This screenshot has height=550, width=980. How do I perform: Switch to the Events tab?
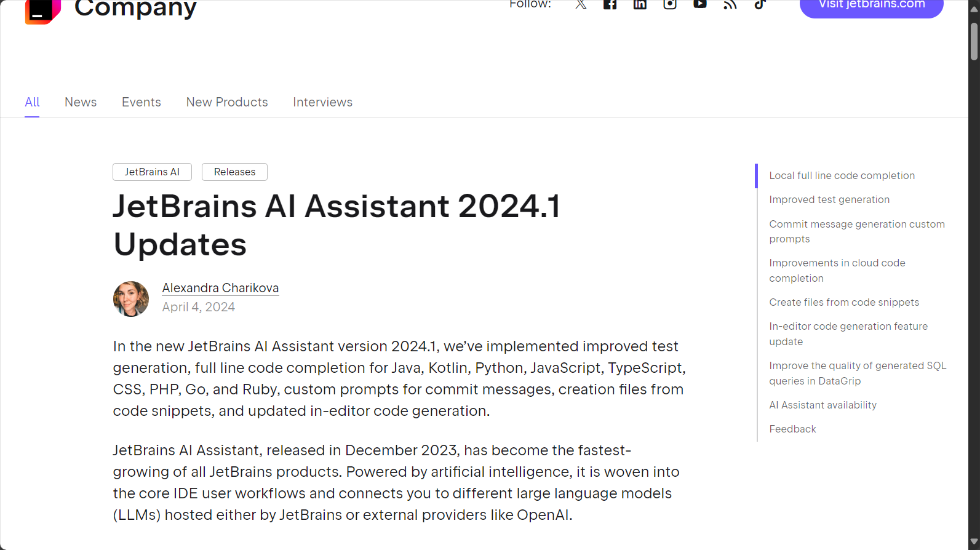point(141,102)
